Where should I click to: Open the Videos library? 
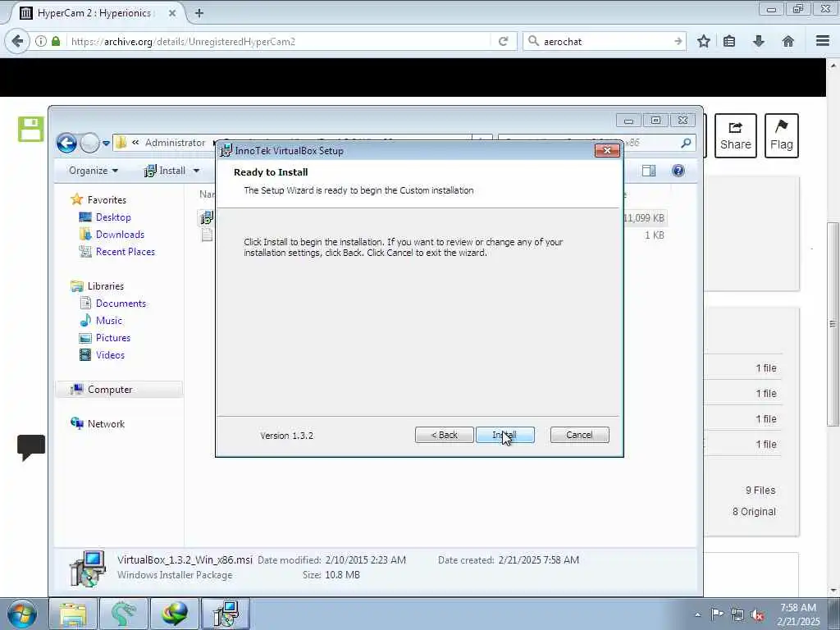(x=110, y=354)
